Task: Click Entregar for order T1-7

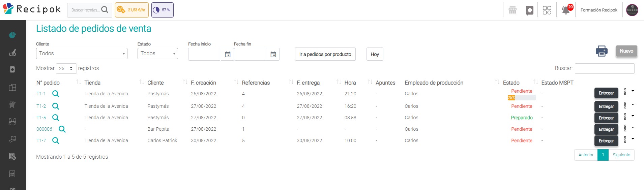Action: point(606,141)
